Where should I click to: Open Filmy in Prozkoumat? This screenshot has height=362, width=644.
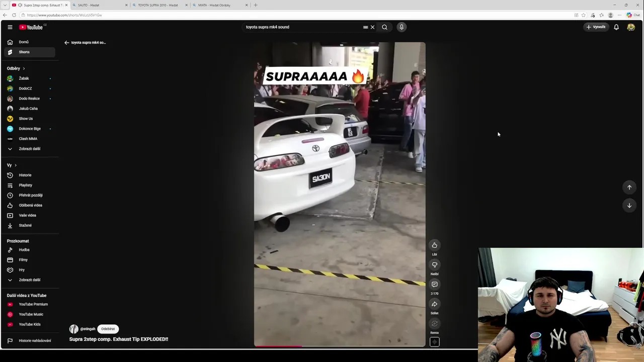coord(30,260)
